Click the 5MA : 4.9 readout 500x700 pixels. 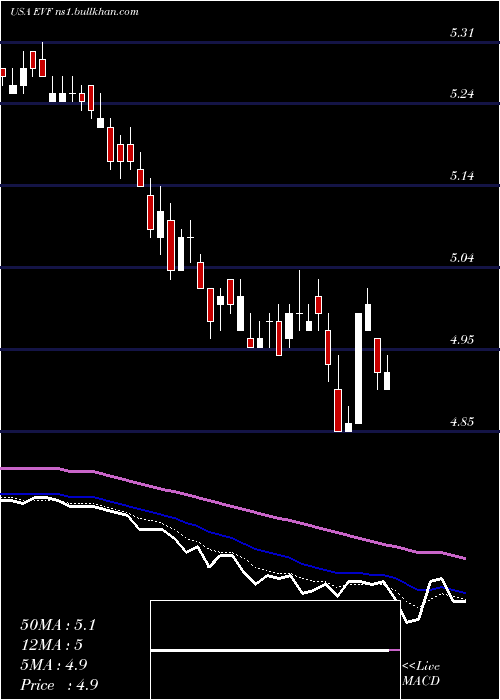coord(54,665)
